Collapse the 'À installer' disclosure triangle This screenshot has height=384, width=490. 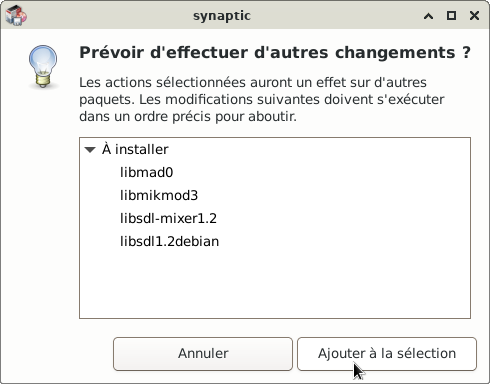(x=90, y=150)
